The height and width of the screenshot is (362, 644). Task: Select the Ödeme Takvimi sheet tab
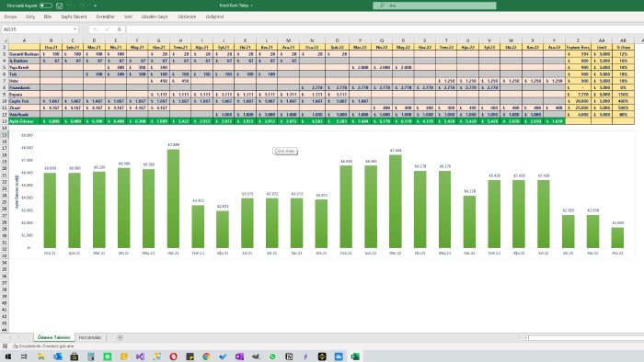coord(53,337)
